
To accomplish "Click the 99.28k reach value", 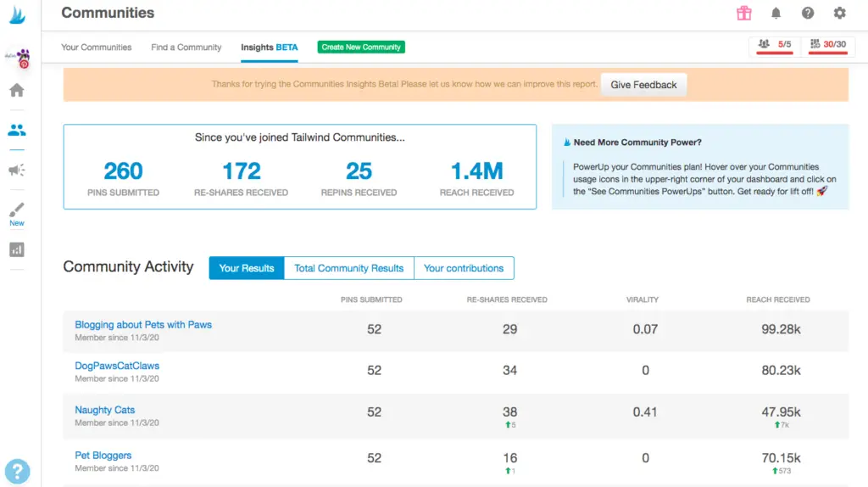I will pos(781,329).
